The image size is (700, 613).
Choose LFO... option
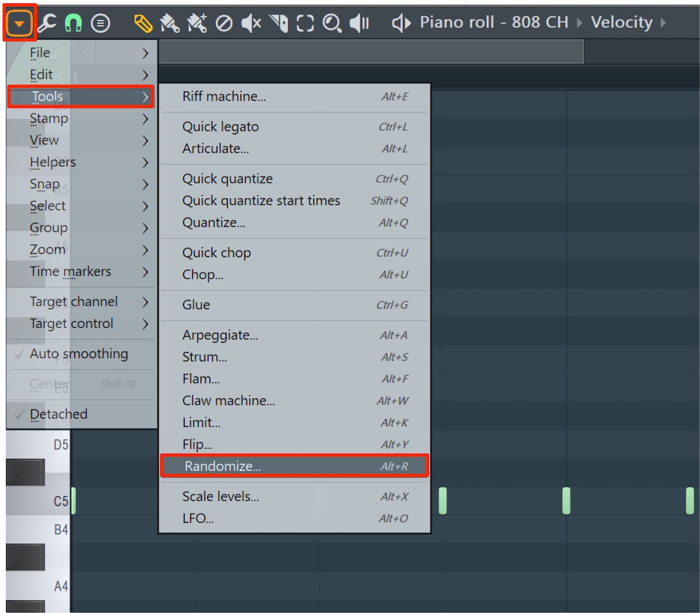pos(295,519)
